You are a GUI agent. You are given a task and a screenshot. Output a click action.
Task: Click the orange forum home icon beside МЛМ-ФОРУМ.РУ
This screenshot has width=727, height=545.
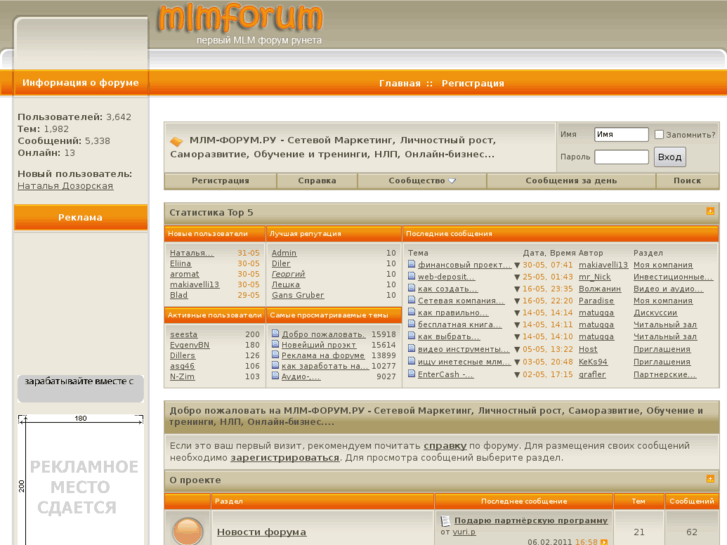176,141
